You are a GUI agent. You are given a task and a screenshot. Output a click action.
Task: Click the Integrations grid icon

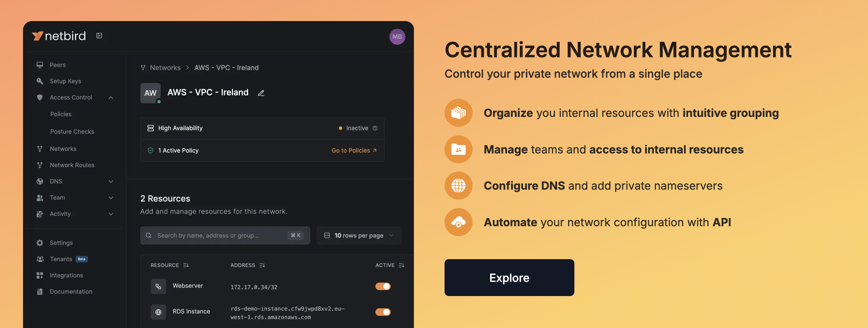click(40, 275)
